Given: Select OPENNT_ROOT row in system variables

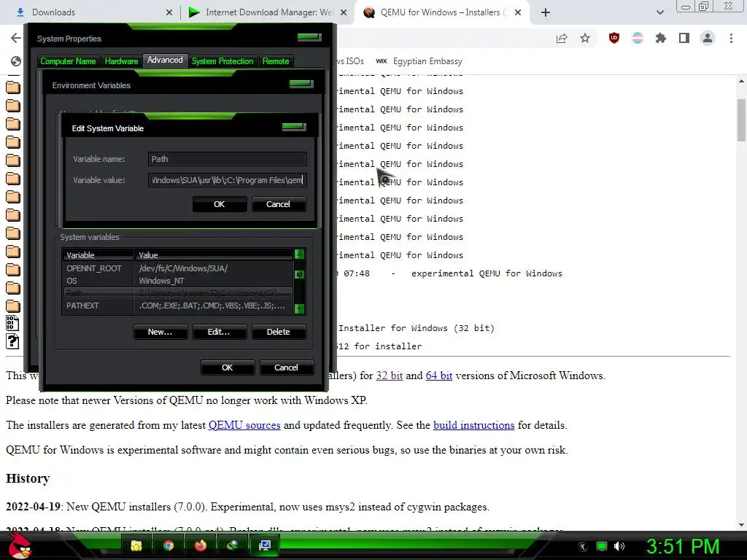Looking at the screenshot, I should [178, 268].
